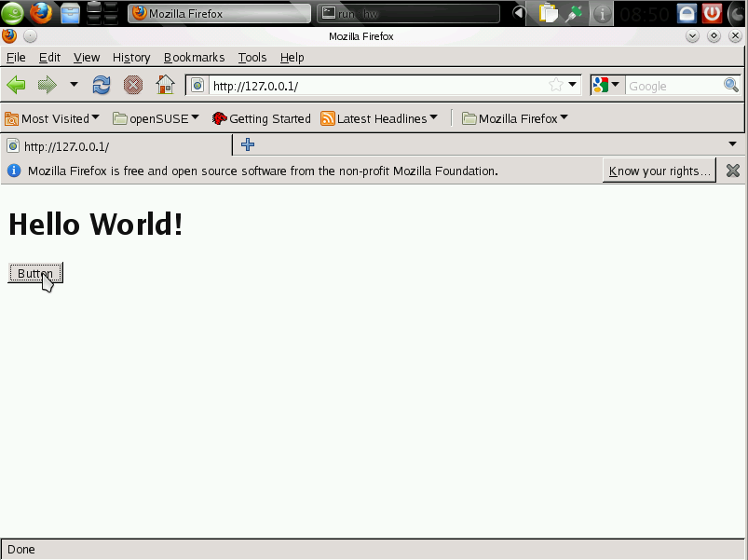Click the Back navigation arrow

click(16, 84)
